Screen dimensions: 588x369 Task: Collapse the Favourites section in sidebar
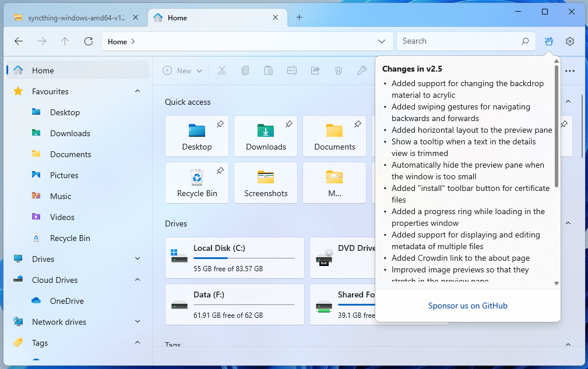138,91
